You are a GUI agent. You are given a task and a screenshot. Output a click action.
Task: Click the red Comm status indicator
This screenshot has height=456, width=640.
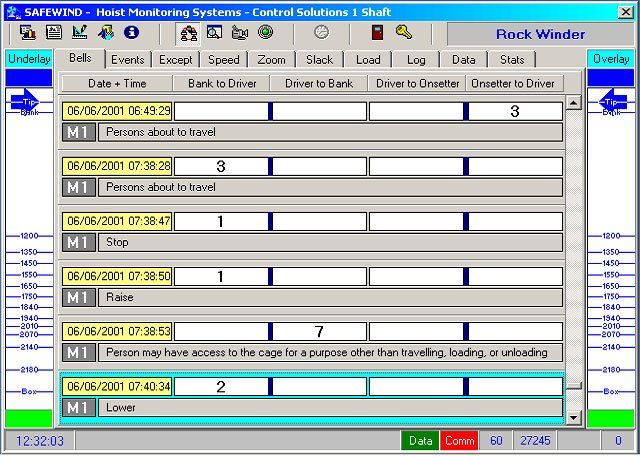tap(459, 440)
